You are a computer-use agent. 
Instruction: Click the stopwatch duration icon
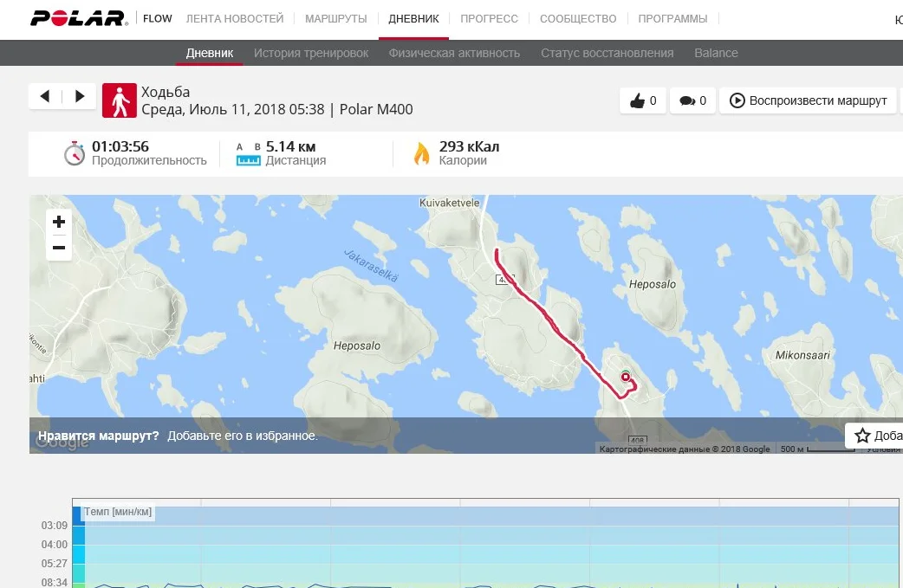pyautogui.click(x=74, y=153)
